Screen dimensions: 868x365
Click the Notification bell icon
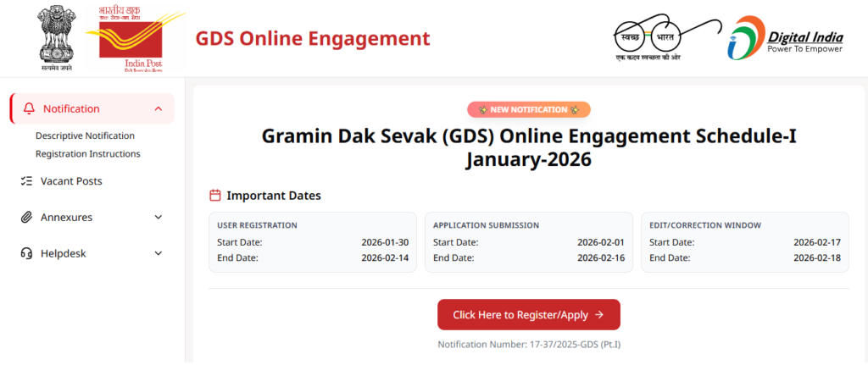coord(29,108)
